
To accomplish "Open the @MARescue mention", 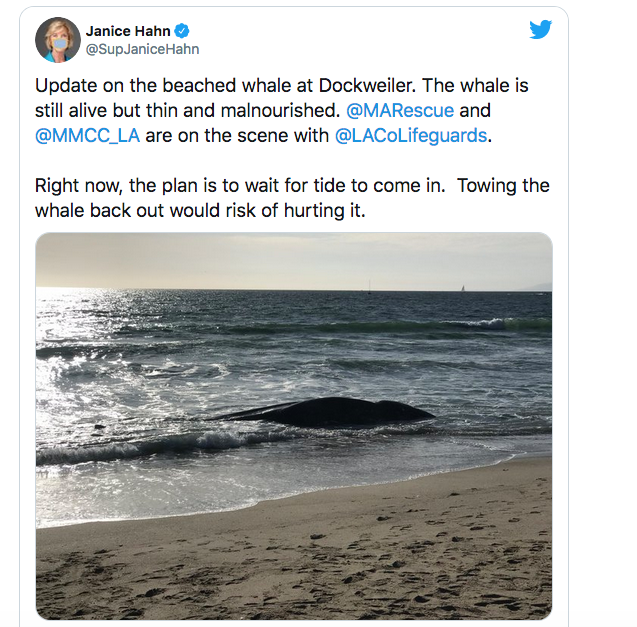I will tap(398, 110).
